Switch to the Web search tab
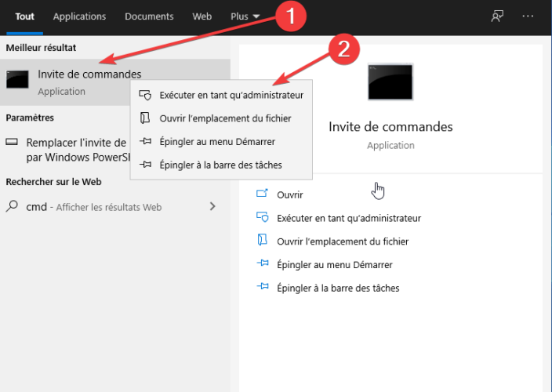The image size is (552, 392). click(202, 16)
